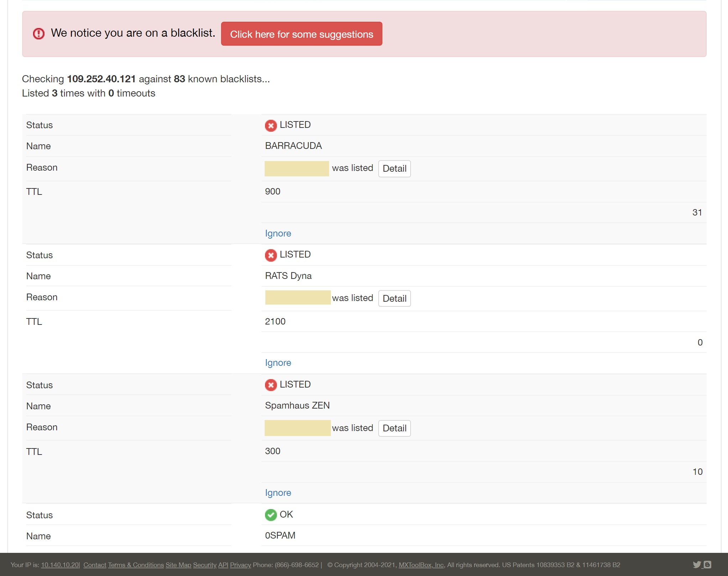728x576 pixels.
Task: Open Detail for Spamhaus ZEN listing
Action: [x=394, y=428]
